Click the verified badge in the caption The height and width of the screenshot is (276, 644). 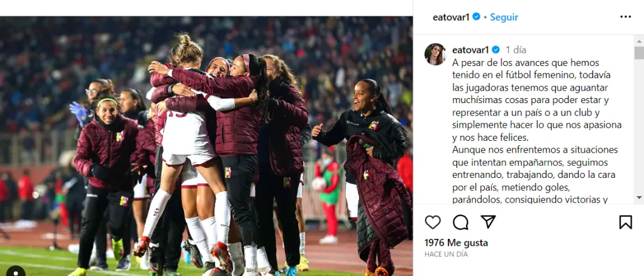click(x=496, y=50)
